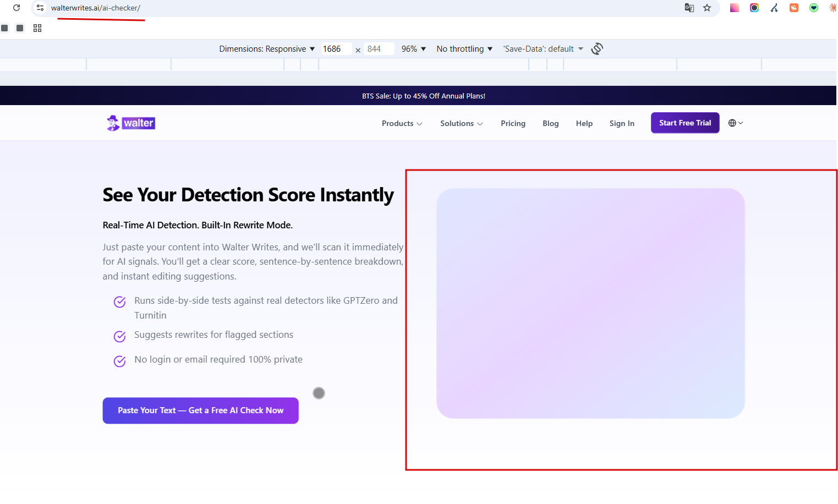The image size is (838, 504).
Task: Expand the Solutions menu
Action: coord(462,123)
